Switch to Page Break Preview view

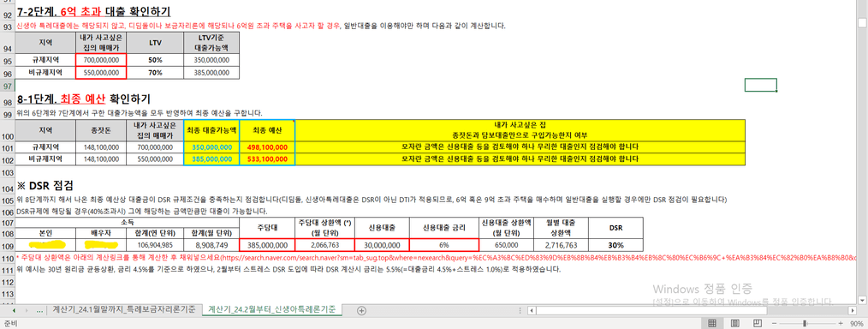pos(758,323)
